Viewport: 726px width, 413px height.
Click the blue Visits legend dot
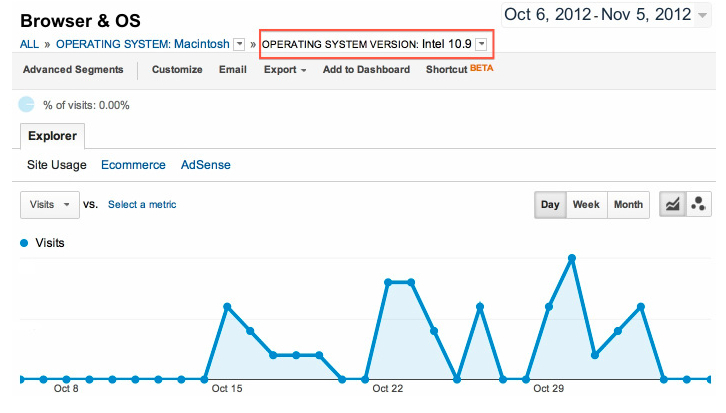(x=24, y=243)
